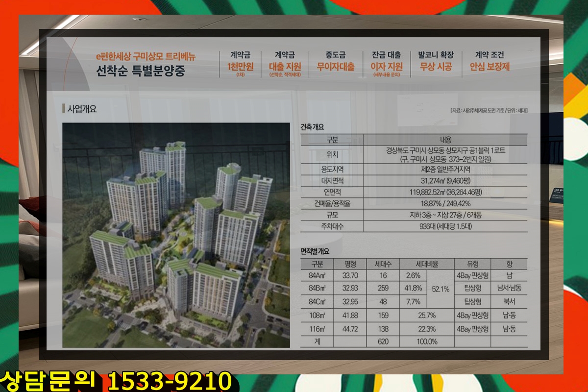Click the '25.7%' ratio cell
The width and height of the screenshot is (588, 392).
tap(426, 316)
